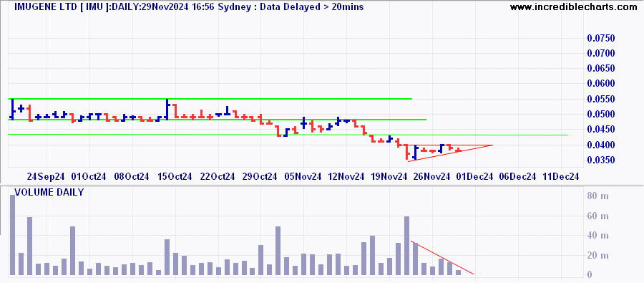Click the 0.0650 price axis label

(601, 68)
